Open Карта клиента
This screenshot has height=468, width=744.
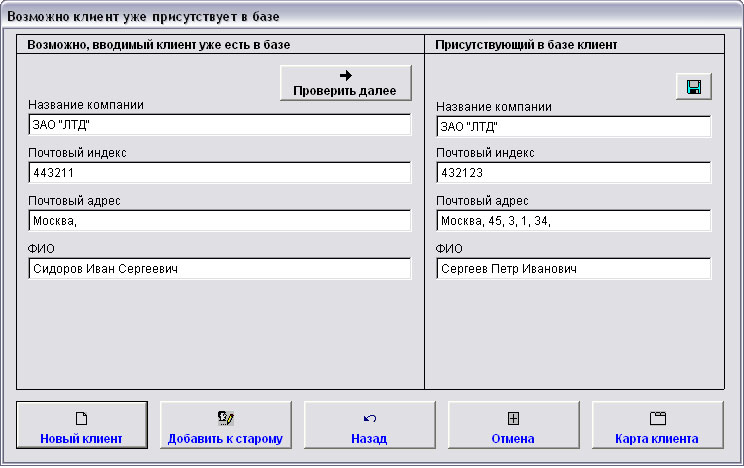point(657,425)
